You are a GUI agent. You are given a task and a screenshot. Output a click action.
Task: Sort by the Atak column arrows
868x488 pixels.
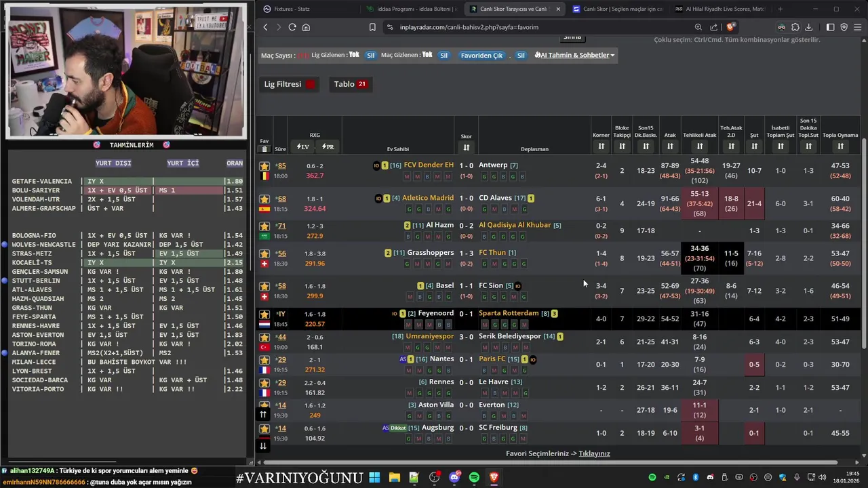click(x=670, y=146)
